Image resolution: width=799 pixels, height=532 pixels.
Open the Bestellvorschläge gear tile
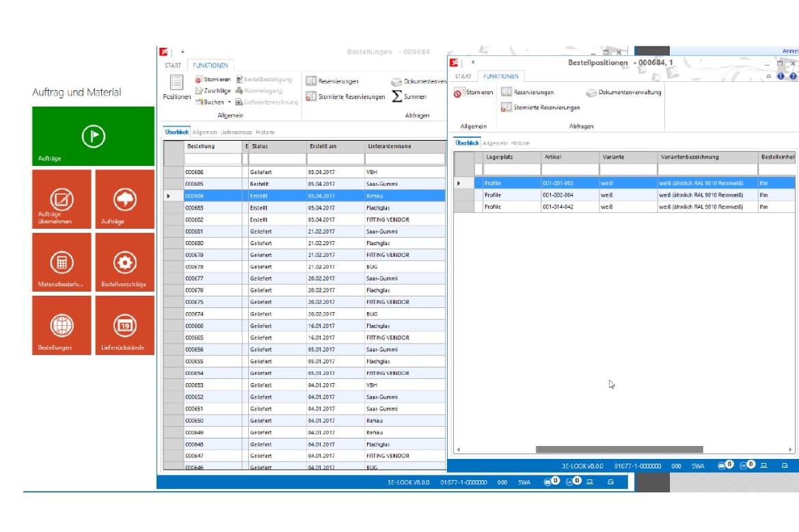point(125,262)
